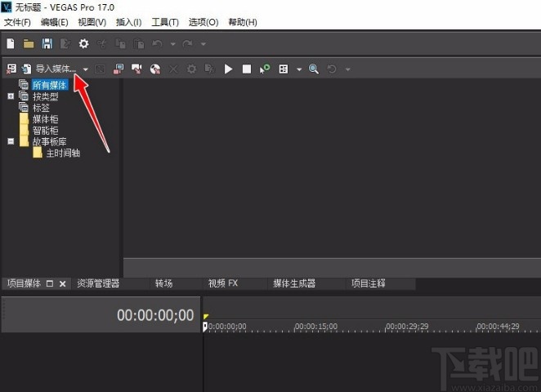This screenshot has height=392, width=541.
Task: Click the Cut scissors icon
Action: pyautogui.click(x=102, y=44)
